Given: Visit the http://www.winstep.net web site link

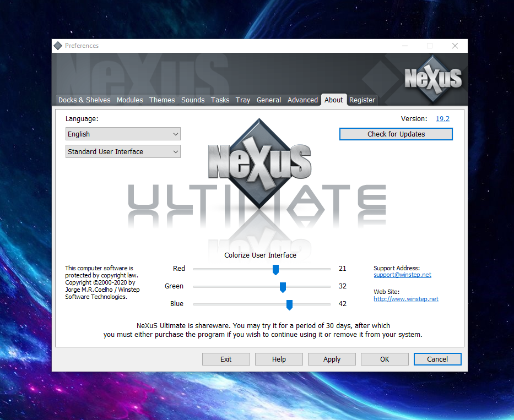Looking at the screenshot, I should [x=405, y=299].
